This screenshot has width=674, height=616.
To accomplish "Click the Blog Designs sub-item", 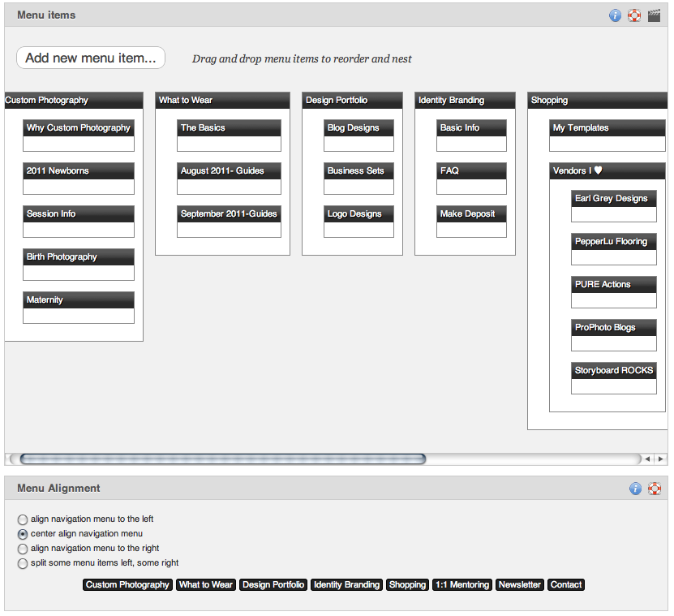I will (358, 127).
